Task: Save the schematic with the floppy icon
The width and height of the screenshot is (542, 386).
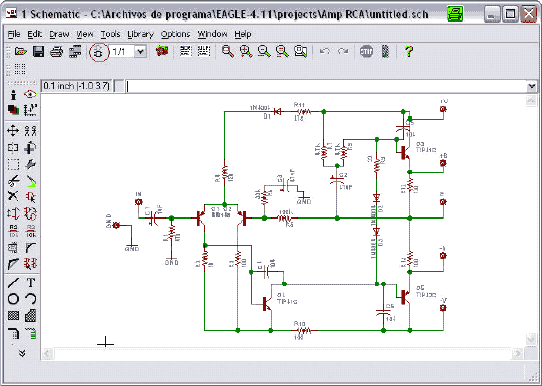Action: [38, 52]
